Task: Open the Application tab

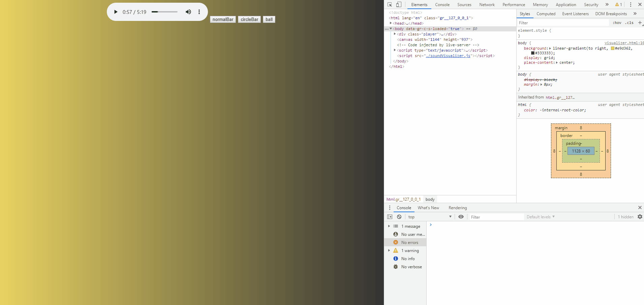Action: 566,5
